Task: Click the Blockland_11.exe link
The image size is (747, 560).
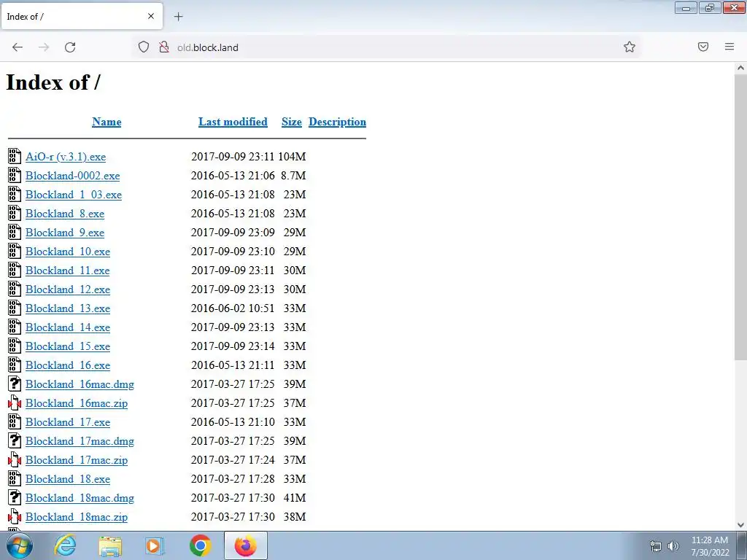Action: click(x=68, y=271)
